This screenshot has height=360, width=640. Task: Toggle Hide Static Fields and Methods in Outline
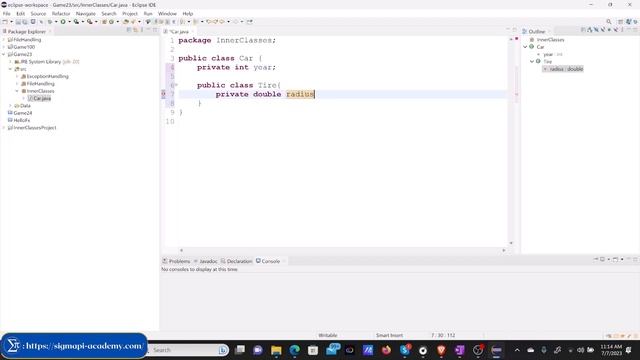[x=603, y=30]
